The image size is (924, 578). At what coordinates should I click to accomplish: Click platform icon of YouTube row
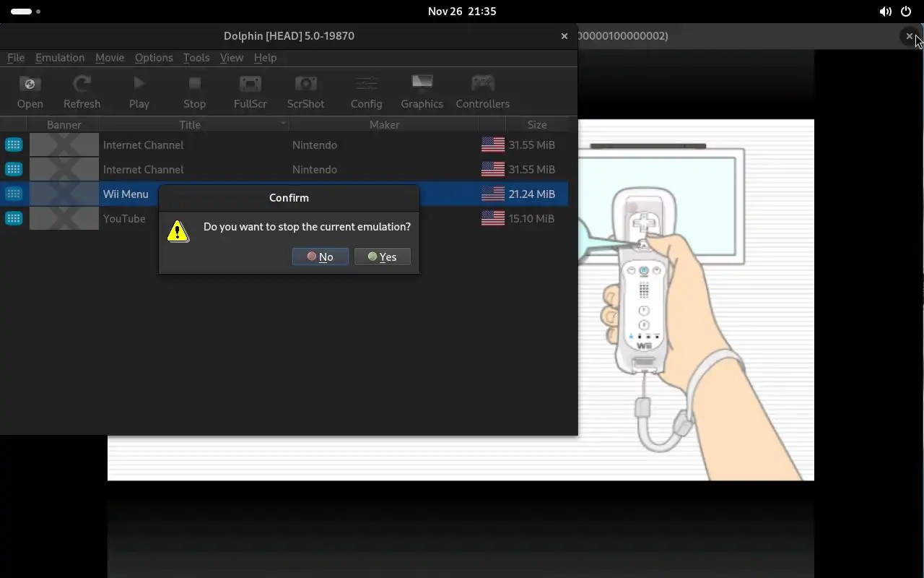[14, 218]
